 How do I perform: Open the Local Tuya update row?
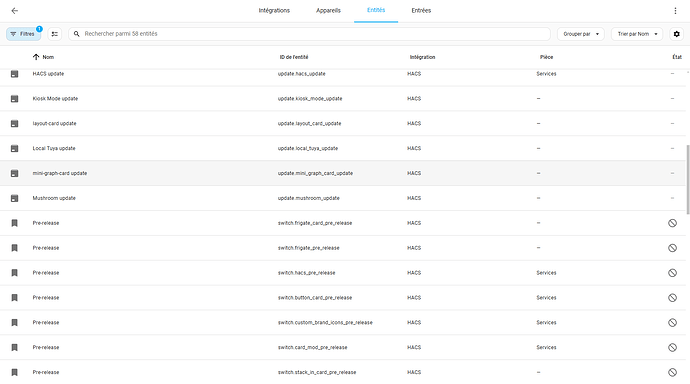(343, 148)
